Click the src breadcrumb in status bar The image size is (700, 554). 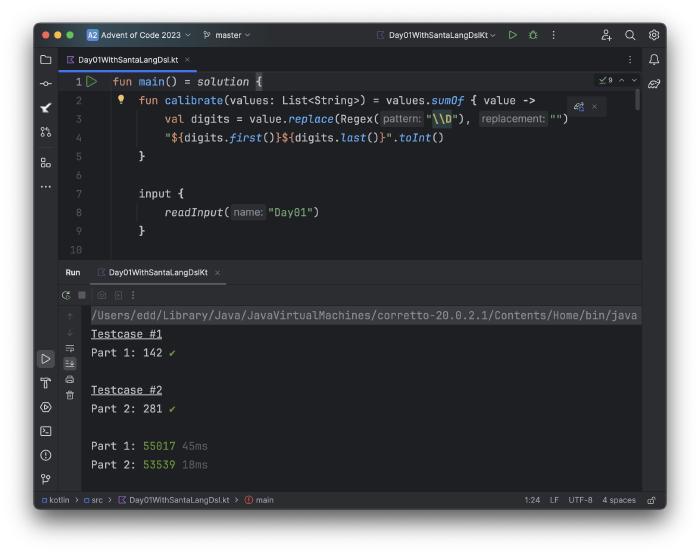[93, 500]
